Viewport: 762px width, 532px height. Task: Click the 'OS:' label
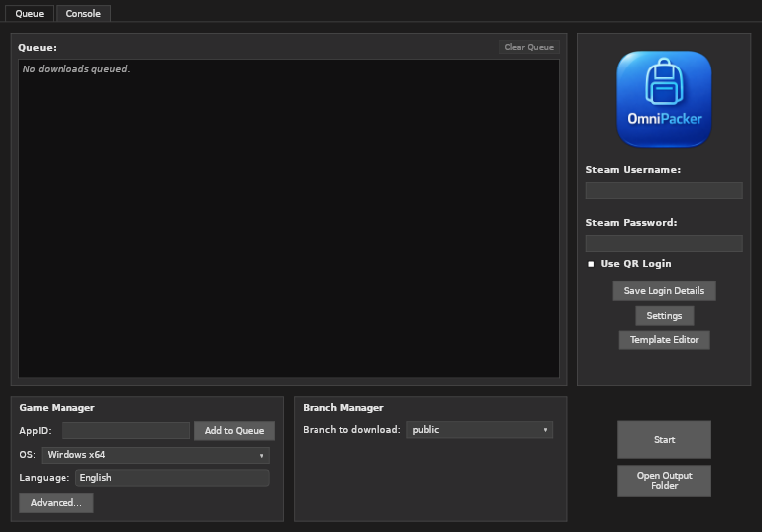27,455
